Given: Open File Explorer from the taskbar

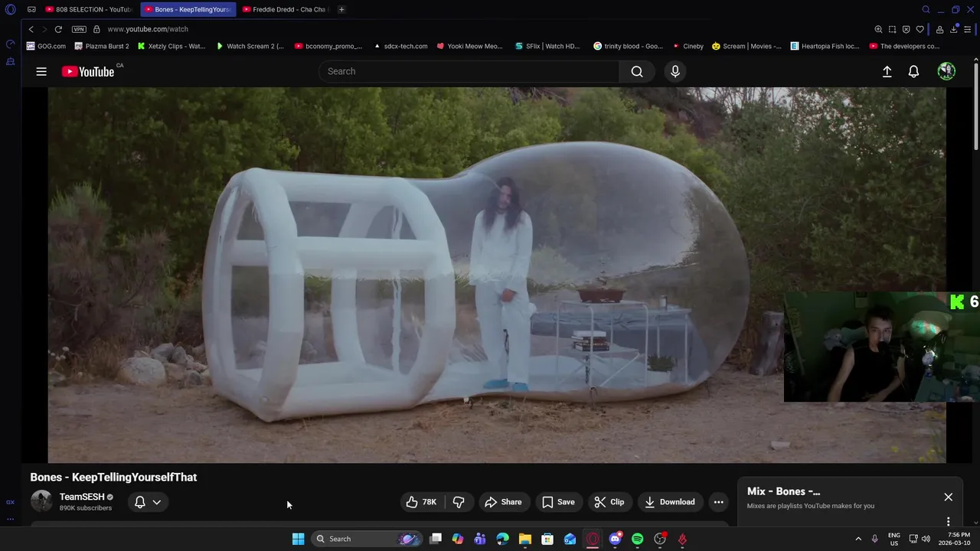Looking at the screenshot, I should coord(525,539).
